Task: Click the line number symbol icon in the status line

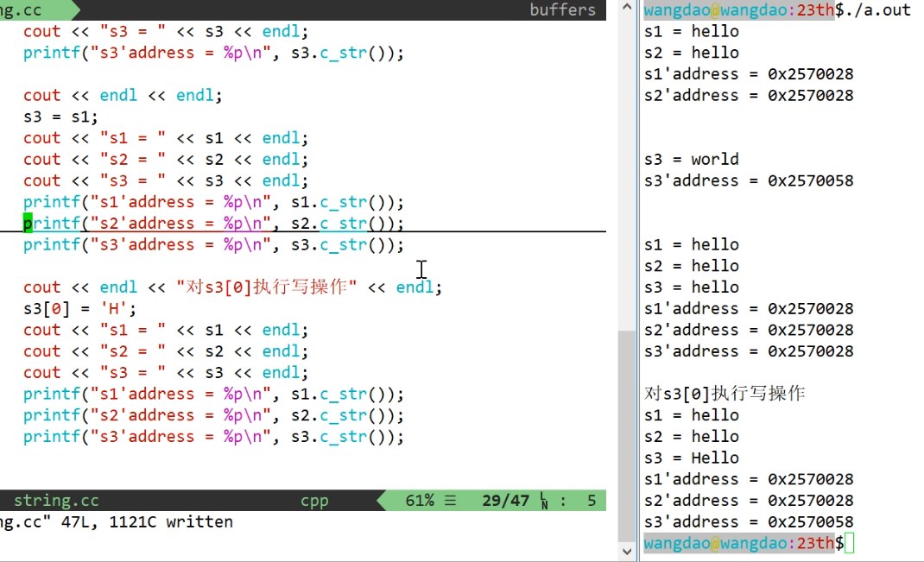Action: tap(544, 501)
